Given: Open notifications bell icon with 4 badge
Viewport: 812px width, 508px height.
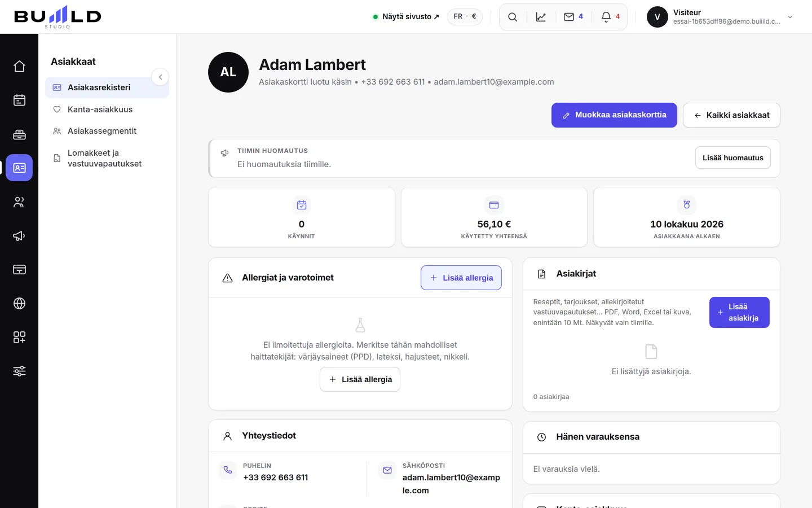Looking at the screenshot, I should click(x=611, y=17).
